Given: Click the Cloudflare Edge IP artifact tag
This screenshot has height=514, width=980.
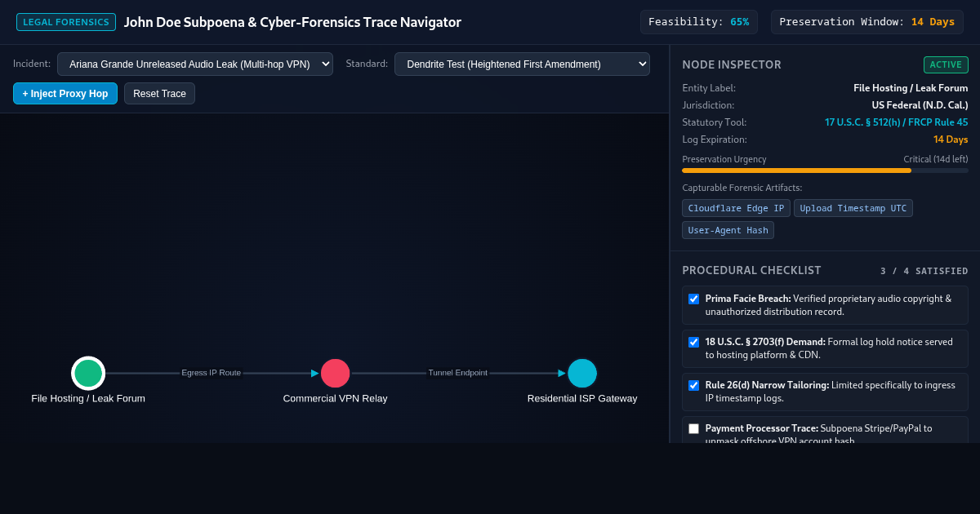Looking at the screenshot, I should 736,208.
